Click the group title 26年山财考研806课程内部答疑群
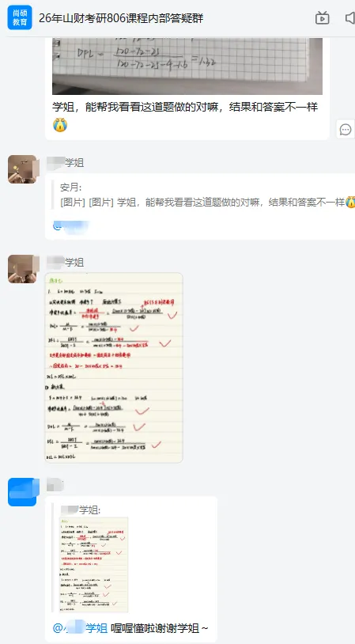The height and width of the screenshot is (644, 355). coord(121,18)
